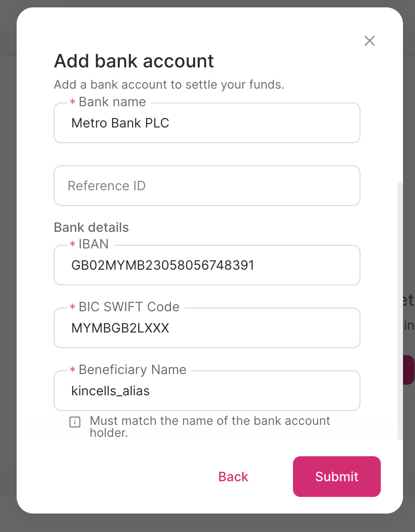Image resolution: width=415 pixels, height=532 pixels.
Task: Click the settle your funds description text
Action: [169, 85]
